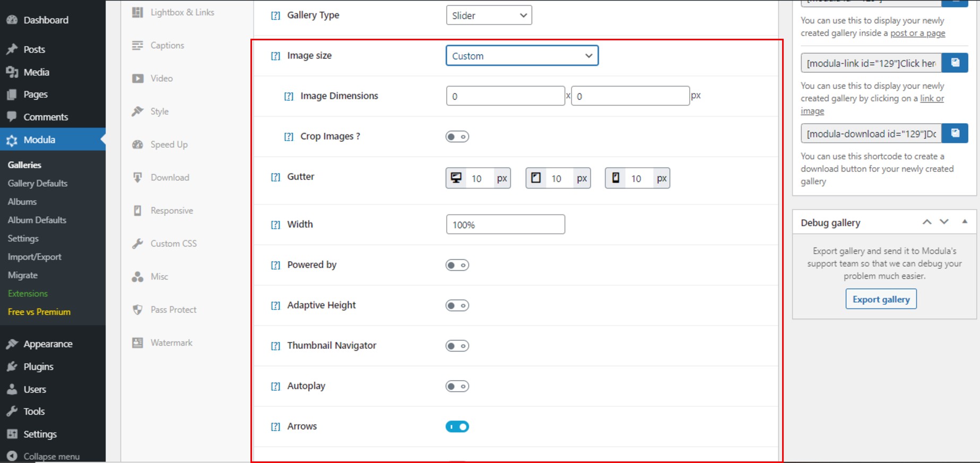This screenshot has height=463, width=980.
Task: Click the help icon next to Gallery Type
Action: [275, 15]
